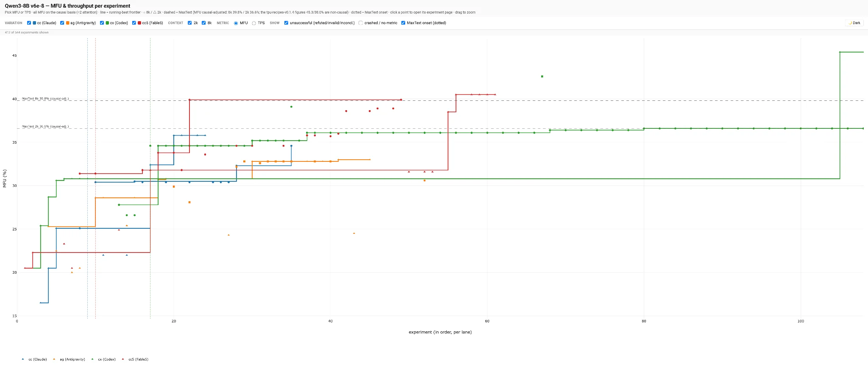Open the green square outlier point near 42 MFU

(542, 76)
